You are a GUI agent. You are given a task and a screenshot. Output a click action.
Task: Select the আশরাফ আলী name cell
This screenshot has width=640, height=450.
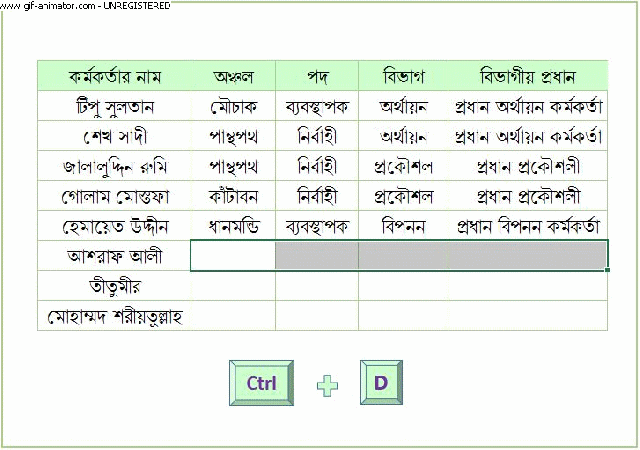pos(114,256)
